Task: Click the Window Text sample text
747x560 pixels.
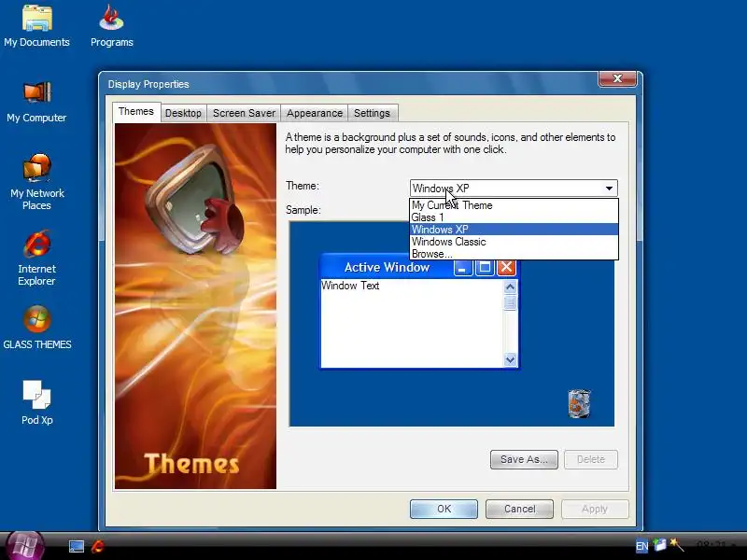Action: tap(350, 286)
